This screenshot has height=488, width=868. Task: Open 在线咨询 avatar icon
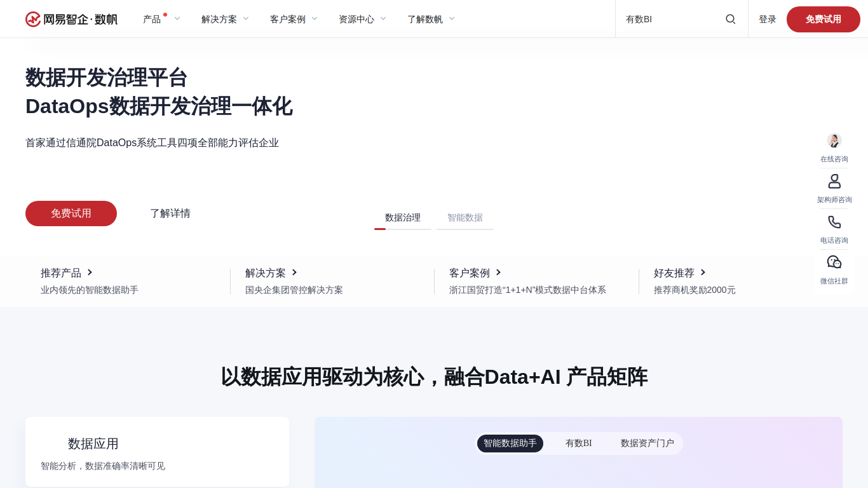834,140
